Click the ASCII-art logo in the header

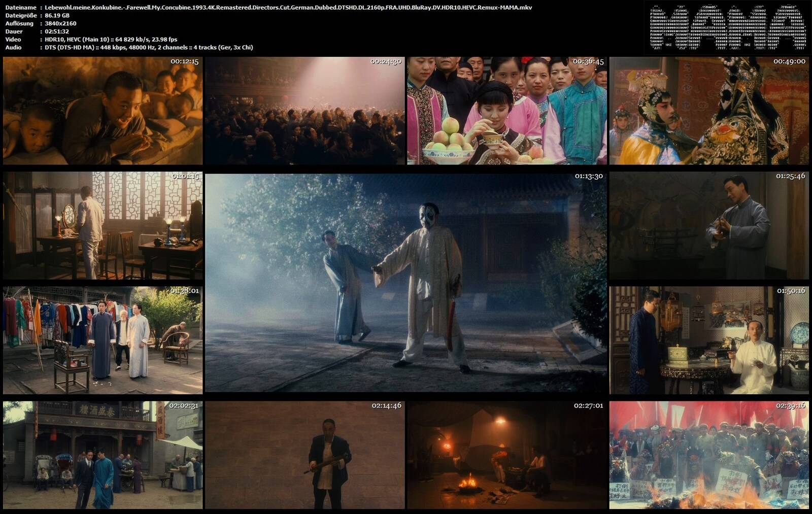coord(728,27)
